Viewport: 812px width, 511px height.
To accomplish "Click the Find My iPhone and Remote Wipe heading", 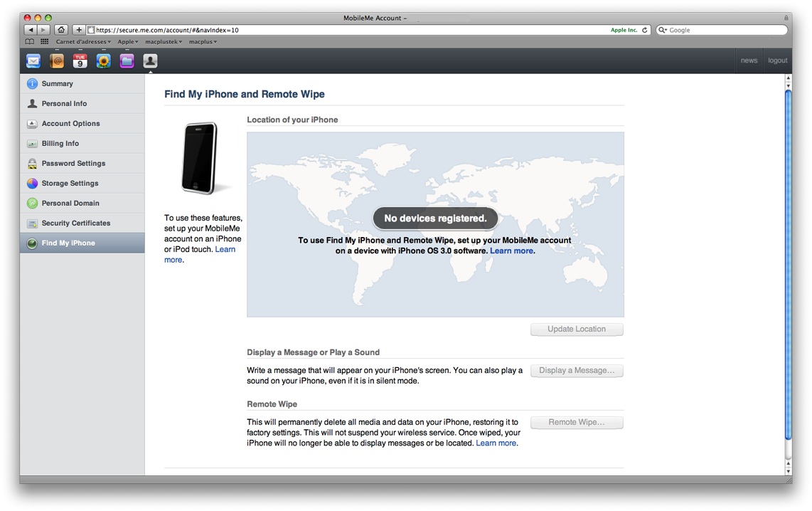I will tap(245, 95).
